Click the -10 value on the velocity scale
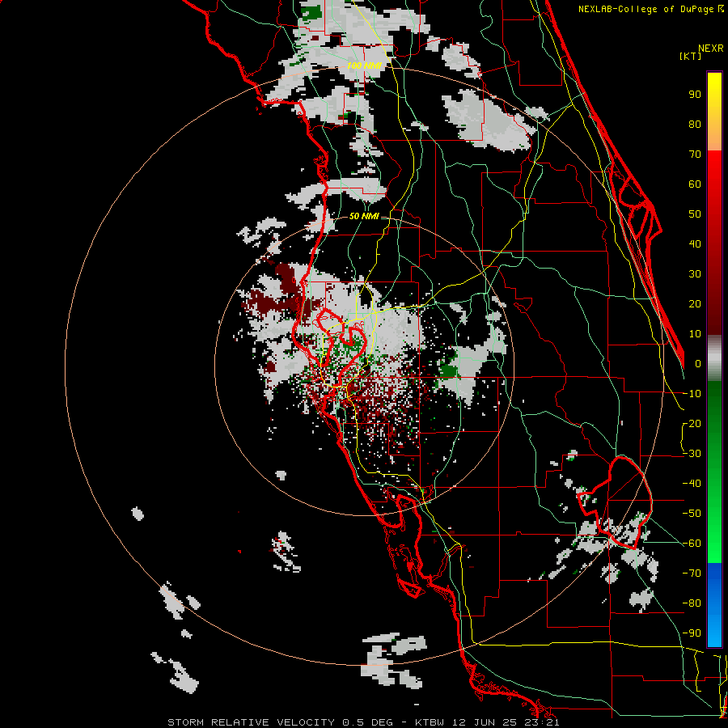Screen dimensions: 728x728 pos(692,394)
